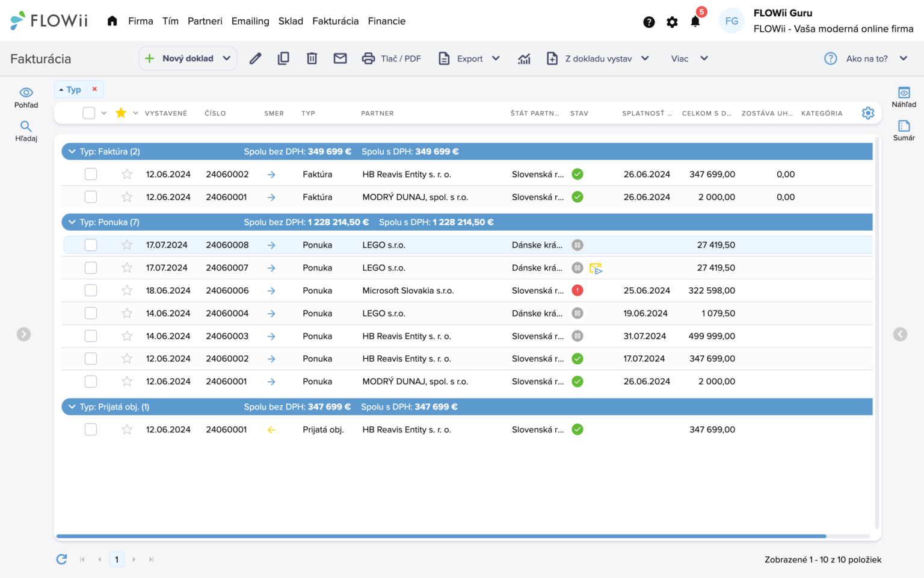Screen dimensions: 924x578
Task: Delete using the trash bin icon
Action: coord(312,58)
